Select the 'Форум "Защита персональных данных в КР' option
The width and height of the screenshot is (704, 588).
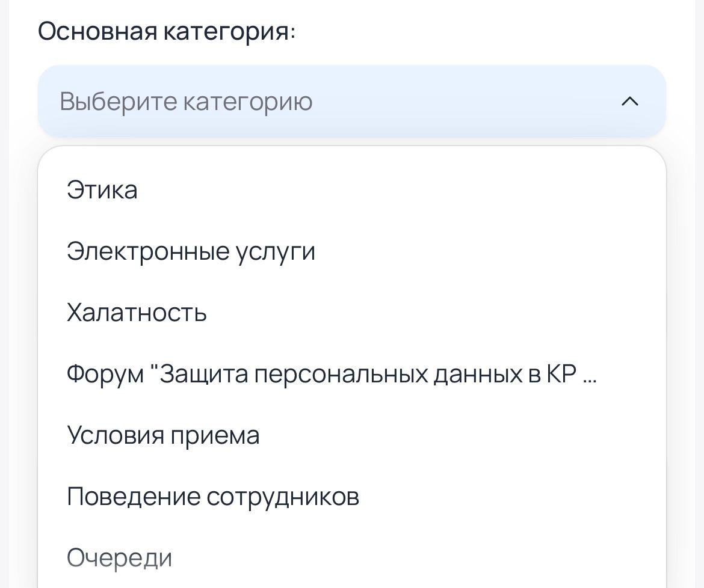pos(332,374)
